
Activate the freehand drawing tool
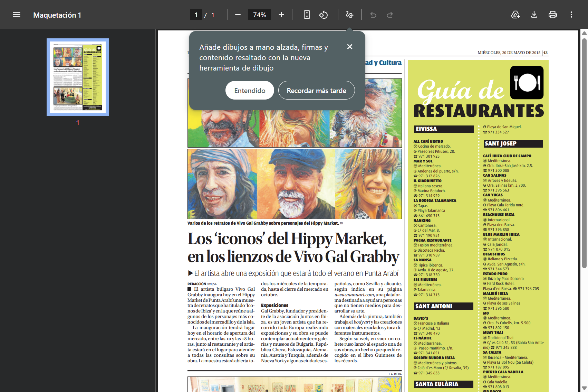[x=349, y=15]
